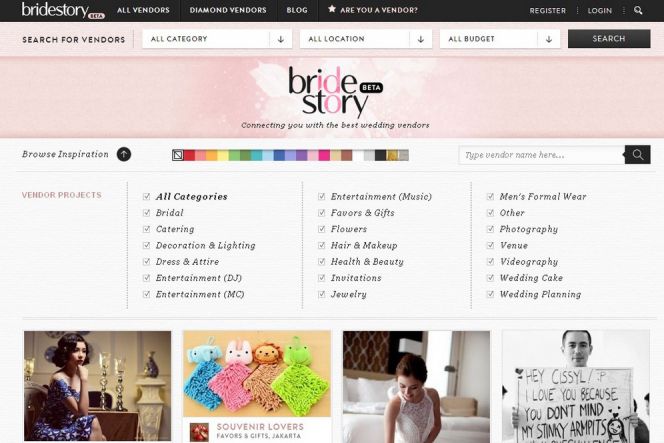Open the All Category dropdown

coord(217,39)
